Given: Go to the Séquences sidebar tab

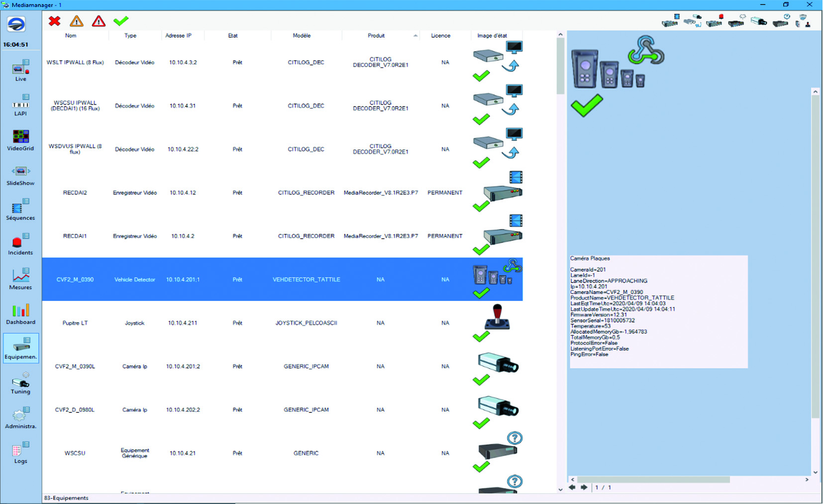Looking at the screenshot, I should pyautogui.click(x=20, y=209).
